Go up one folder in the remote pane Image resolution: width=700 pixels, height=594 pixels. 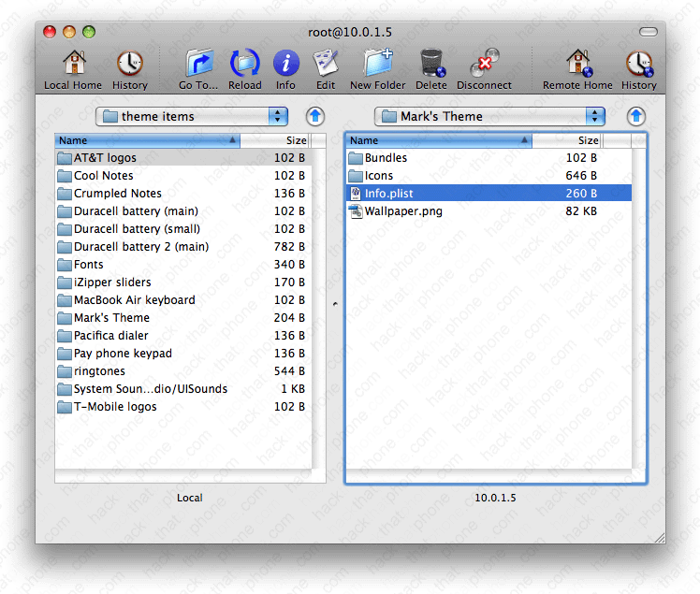(636, 116)
